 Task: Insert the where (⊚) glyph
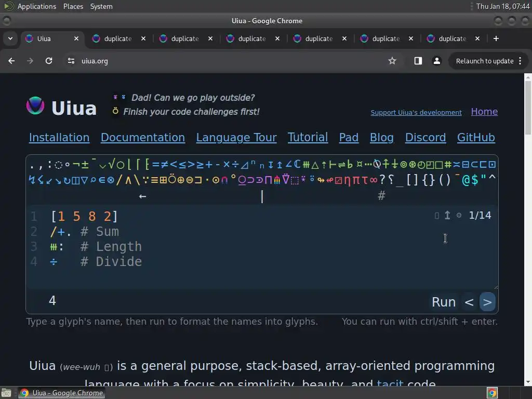pos(403,165)
